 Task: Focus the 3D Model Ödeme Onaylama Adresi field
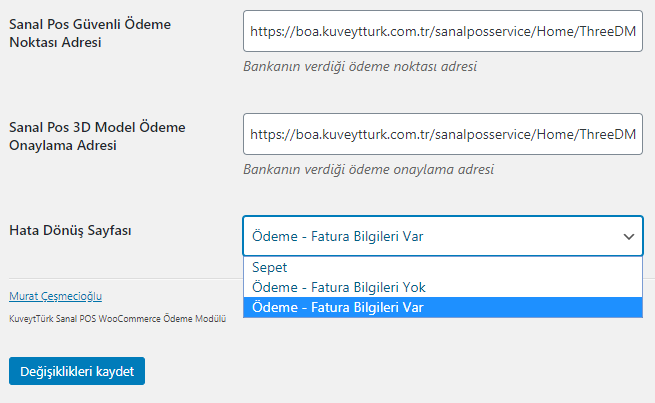443,134
